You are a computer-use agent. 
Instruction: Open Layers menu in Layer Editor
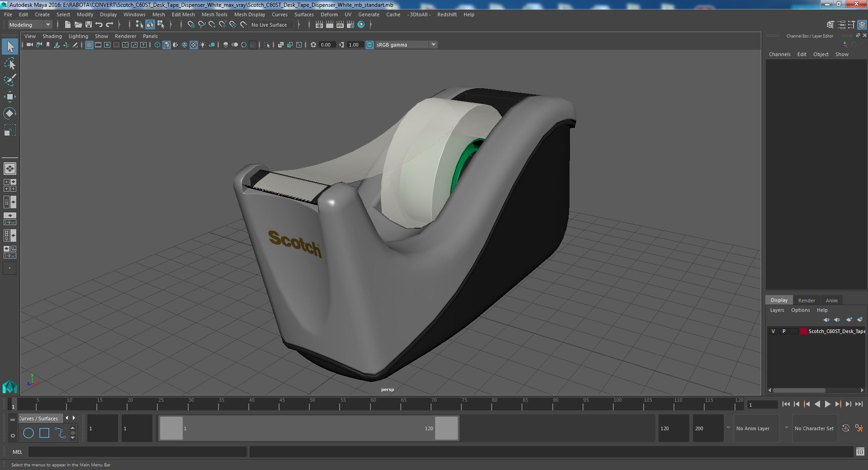777,310
